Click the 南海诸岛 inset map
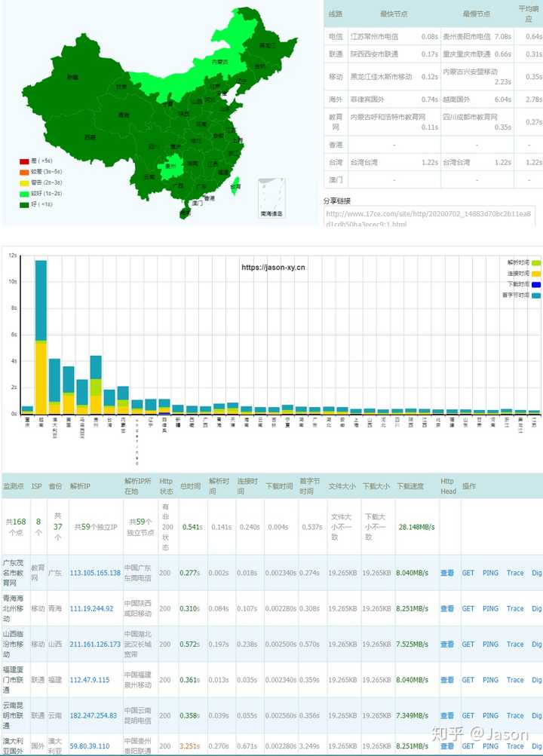This screenshot has width=543, height=756. pos(271,198)
